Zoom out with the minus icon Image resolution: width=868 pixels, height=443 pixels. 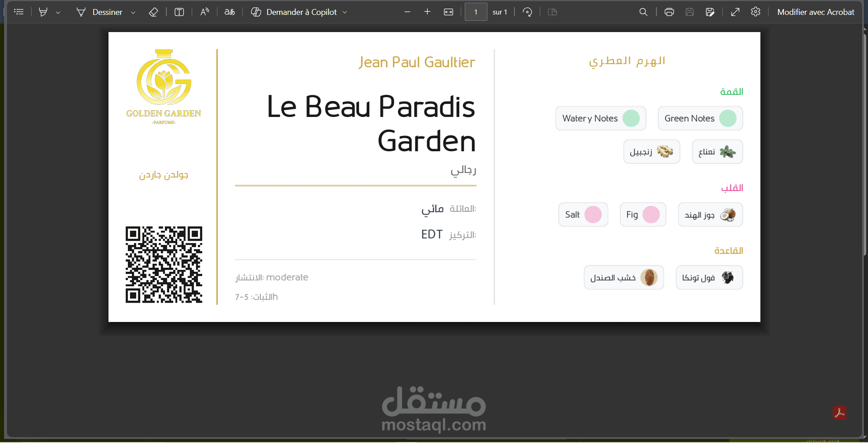(407, 12)
